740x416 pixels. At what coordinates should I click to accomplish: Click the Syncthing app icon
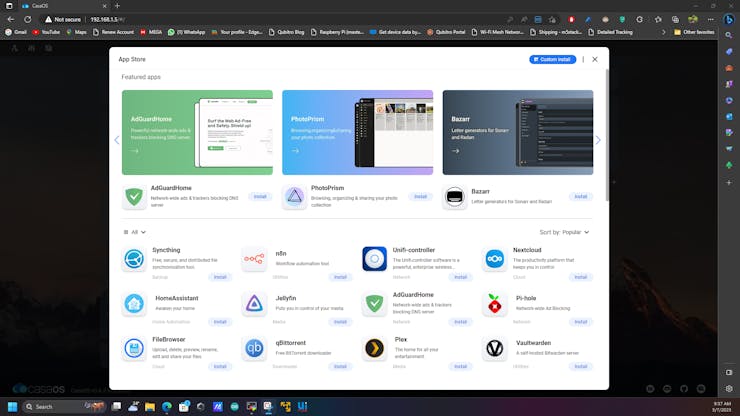coord(134,259)
